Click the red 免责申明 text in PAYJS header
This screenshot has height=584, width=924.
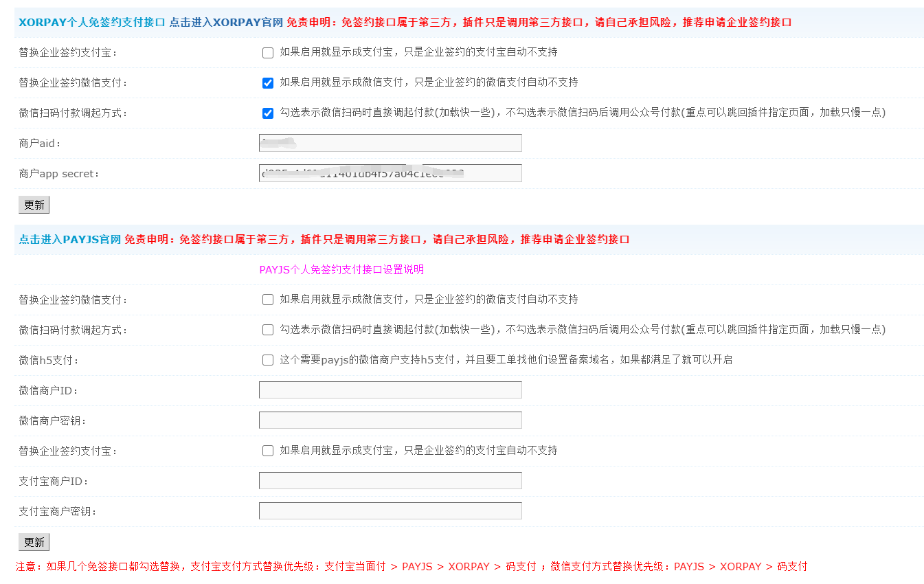coord(377,239)
